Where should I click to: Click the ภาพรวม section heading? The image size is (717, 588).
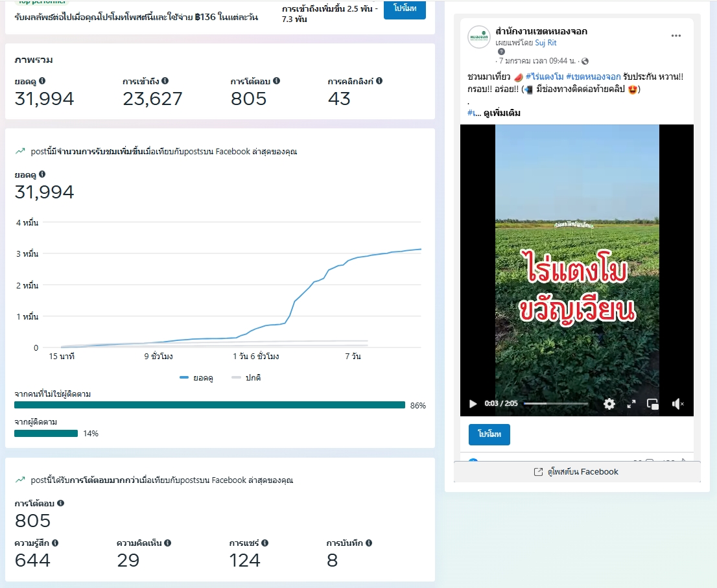33,60
